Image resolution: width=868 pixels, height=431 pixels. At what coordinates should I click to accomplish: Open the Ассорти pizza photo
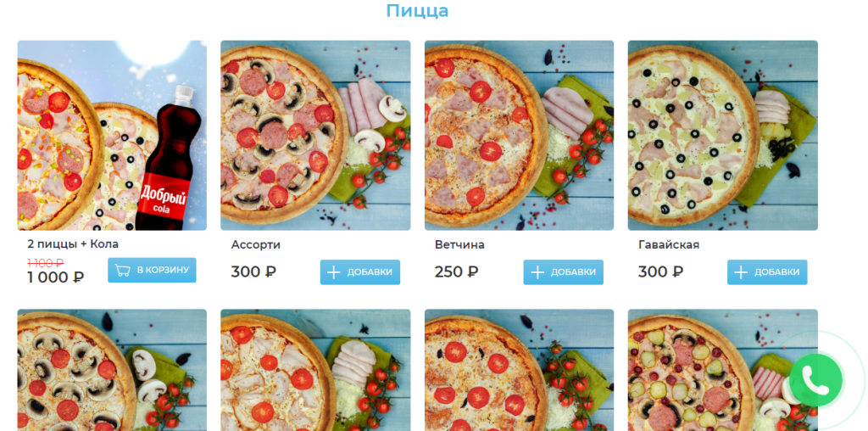315,135
